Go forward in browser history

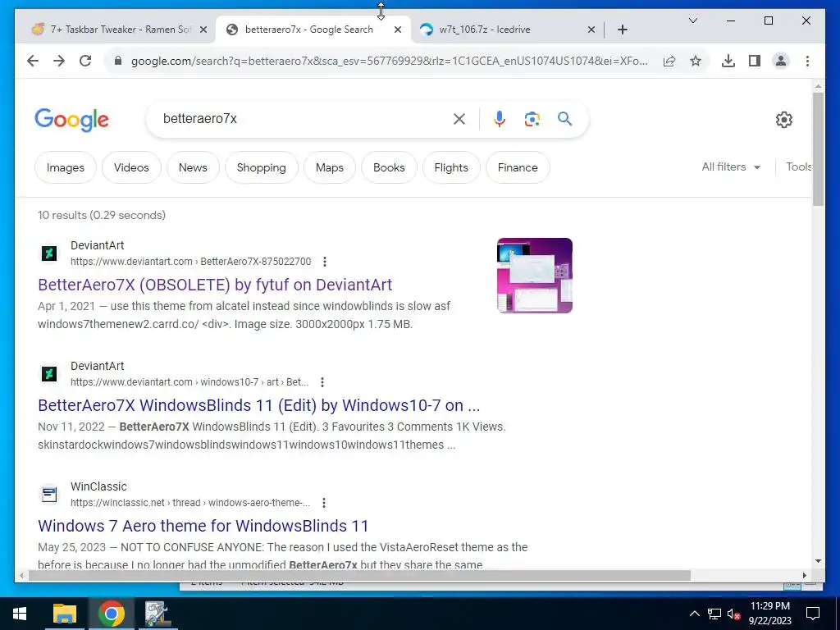point(59,61)
